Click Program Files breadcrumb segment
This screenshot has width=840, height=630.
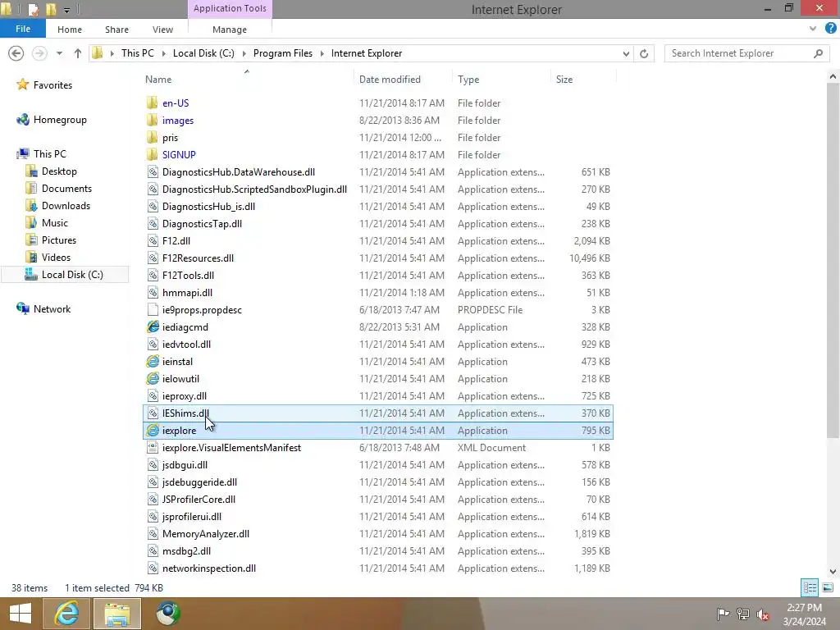point(283,53)
